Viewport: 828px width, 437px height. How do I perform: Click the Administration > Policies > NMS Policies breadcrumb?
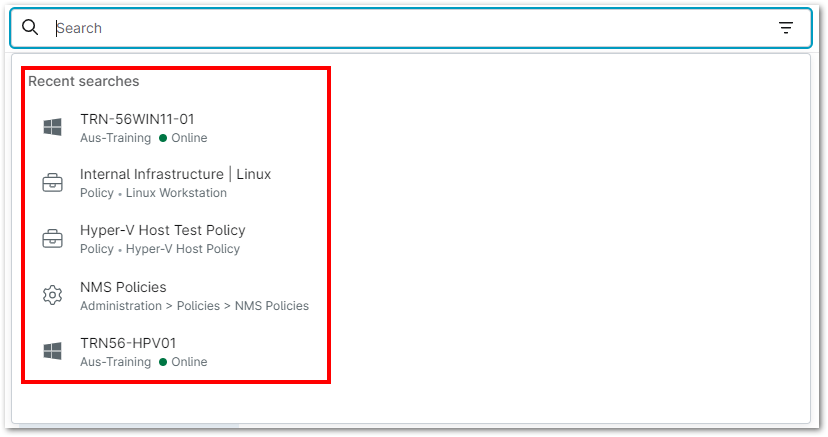[194, 306]
